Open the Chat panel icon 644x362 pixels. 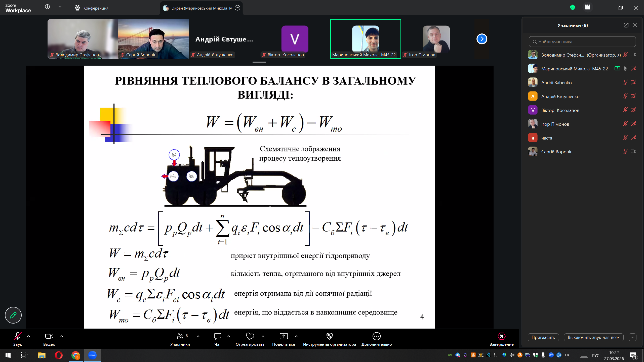click(217, 336)
